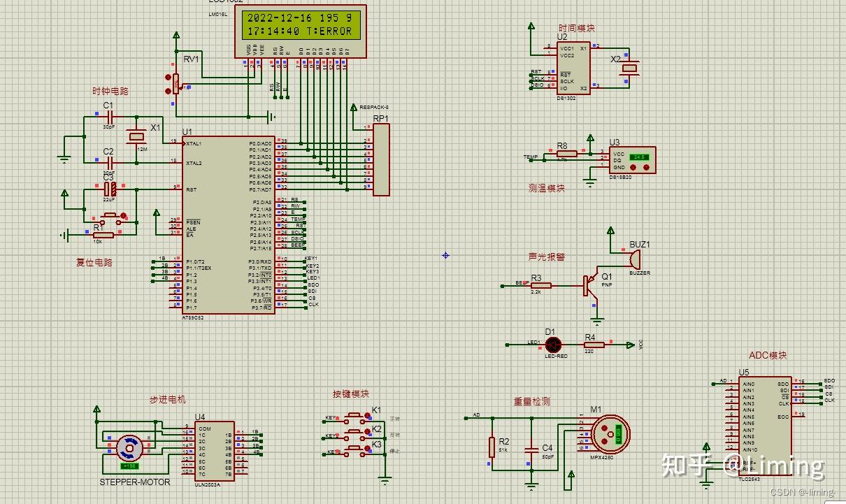The width and height of the screenshot is (846, 504).
Task: Click the RV1 potentiometer symbol
Action: pos(175,84)
